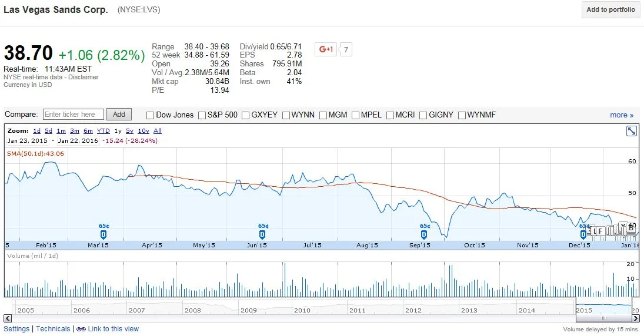Open the Technicals link
The image size is (644, 336).
(x=53, y=329)
